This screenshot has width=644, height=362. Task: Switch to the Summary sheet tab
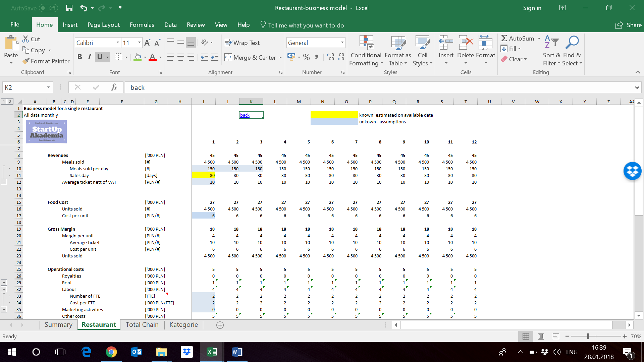click(58, 324)
